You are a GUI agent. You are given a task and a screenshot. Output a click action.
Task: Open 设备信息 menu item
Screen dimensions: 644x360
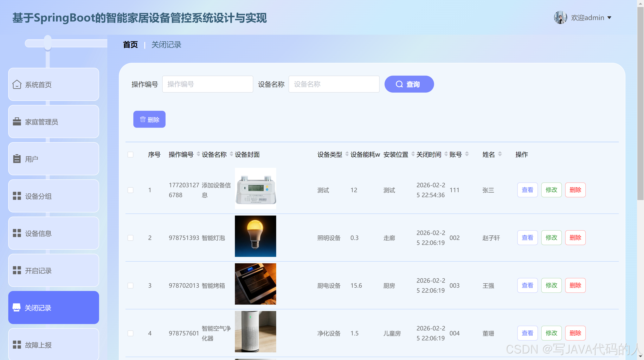tap(53, 233)
